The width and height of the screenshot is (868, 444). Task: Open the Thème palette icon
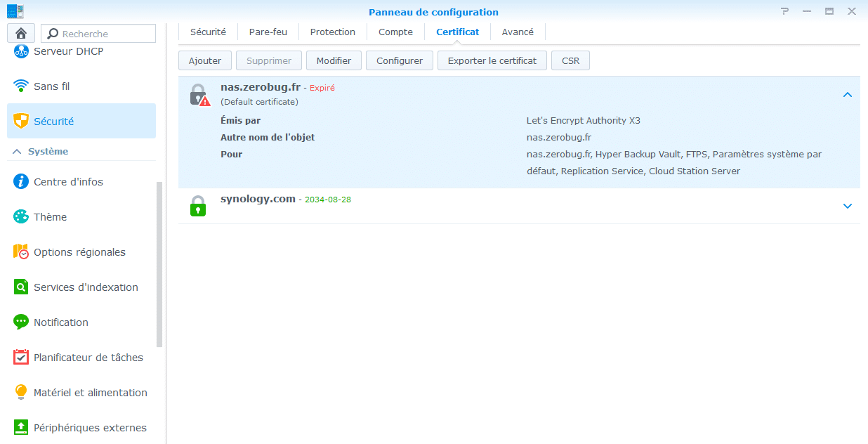[21, 217]
